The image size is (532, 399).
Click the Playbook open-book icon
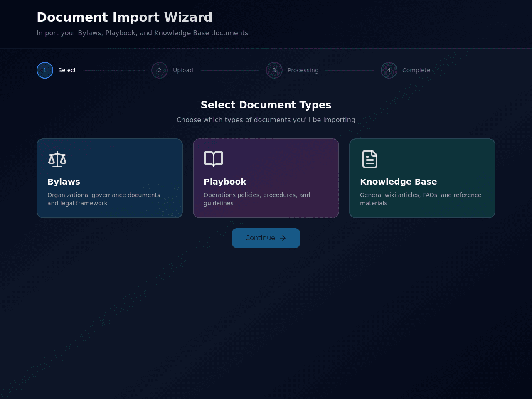coord(214,159)
